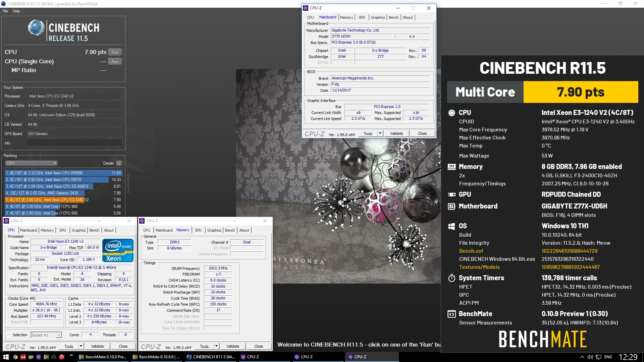Click the GPU card icon in BenchMate panel
644x362 pixels.
(x=452, y=194)
